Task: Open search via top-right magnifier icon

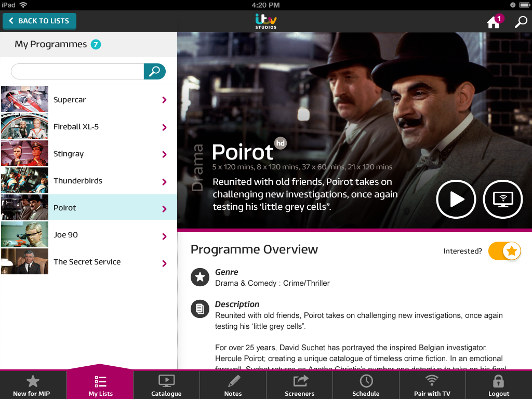Action: click(521, 22)
